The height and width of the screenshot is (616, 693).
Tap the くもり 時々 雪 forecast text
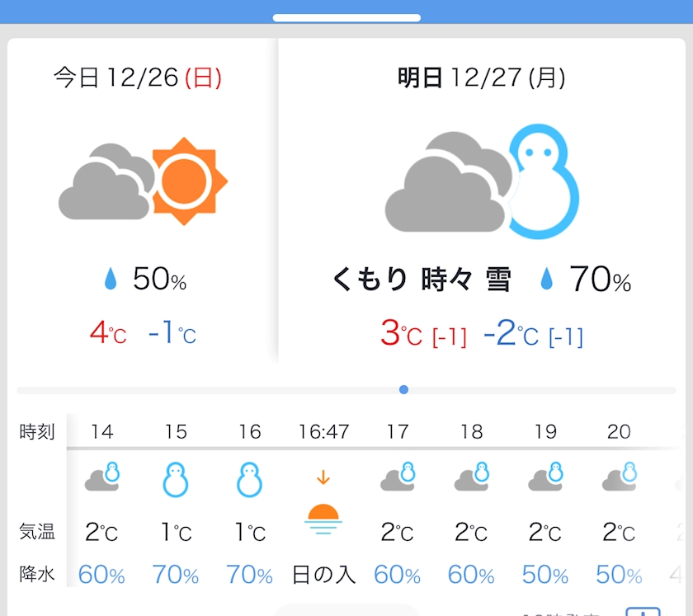(x=421, y=281)
